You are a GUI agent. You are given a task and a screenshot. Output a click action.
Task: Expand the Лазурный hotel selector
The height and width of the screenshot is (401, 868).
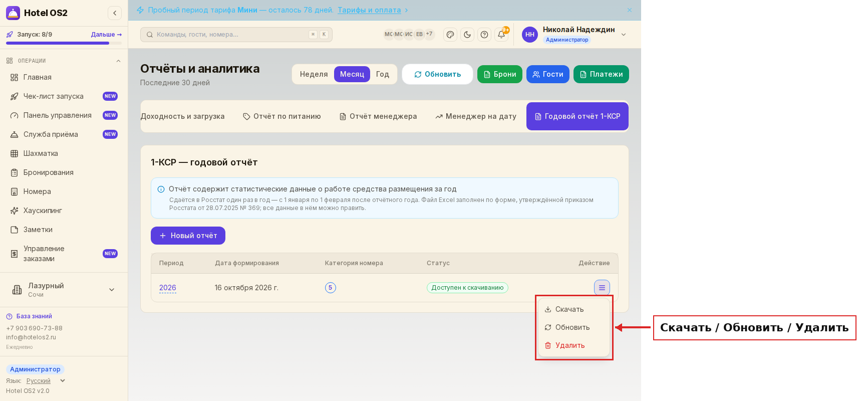click(64, 290)
